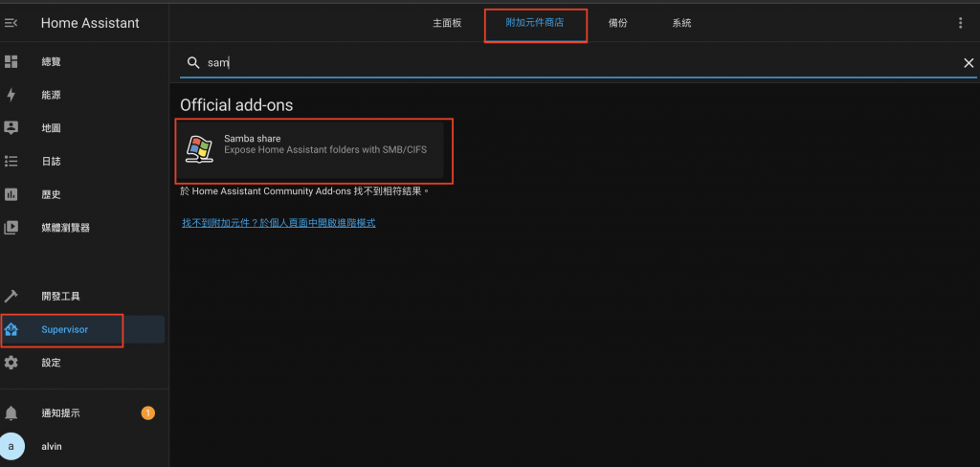Click the 通知提示 label
The width and height of the screenshot is (980, 467).
[60, 413]
